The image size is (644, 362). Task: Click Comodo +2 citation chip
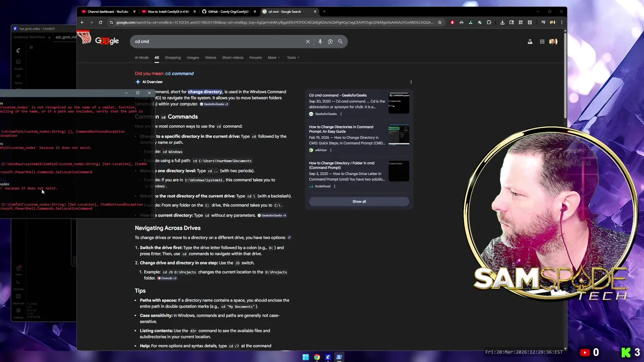tap(168, 278)
